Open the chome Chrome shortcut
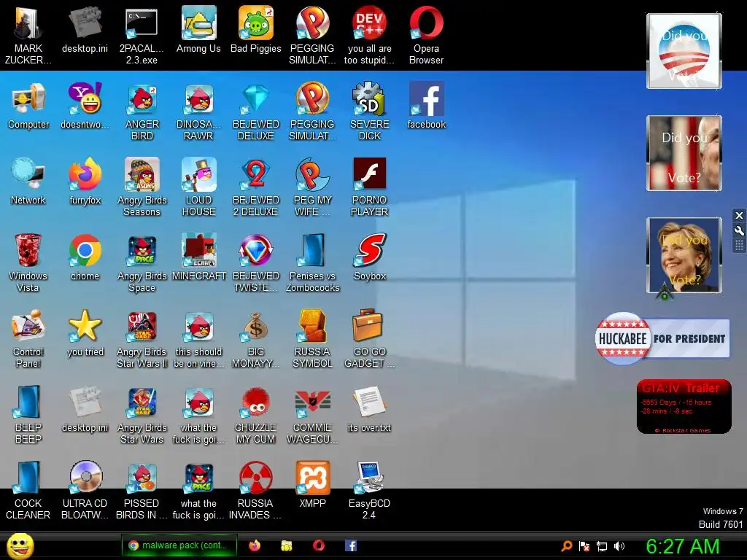The width and height of the screenshot is (747, 560). click(85, 257)
